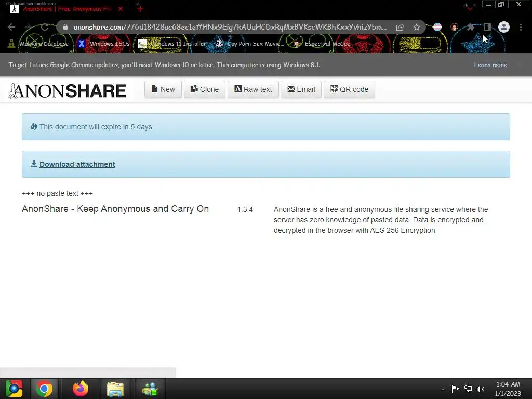Image resolution: width=532 pixels, height=399 pixels.
Task: Click the fire icon in the expiry notice
Action: (x=34, y=126)
